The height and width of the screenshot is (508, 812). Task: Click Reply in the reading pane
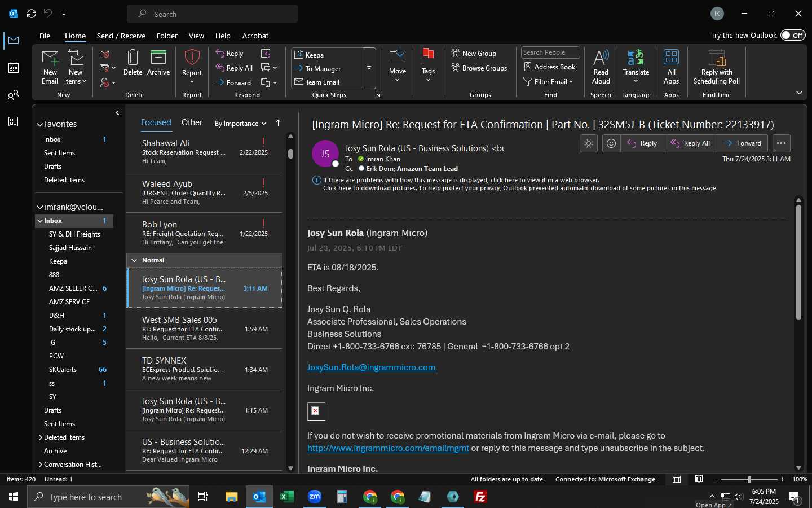point(642,143)
